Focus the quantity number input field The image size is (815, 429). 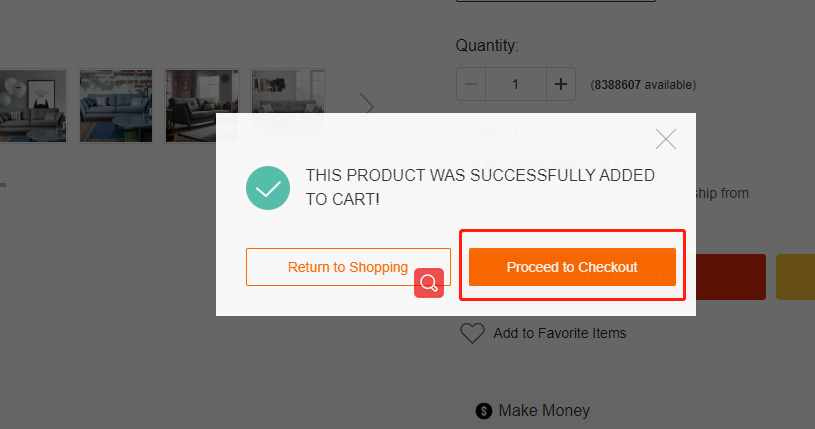pos(516,84)
